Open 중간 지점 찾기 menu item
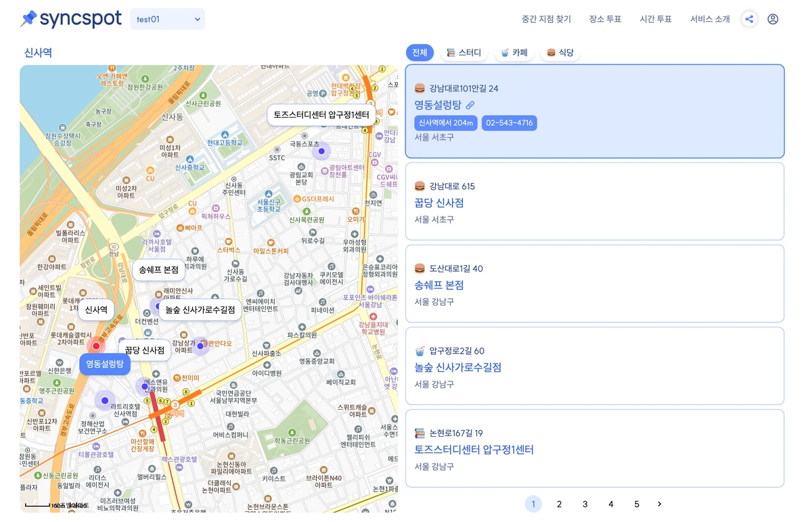 point(546,19)
